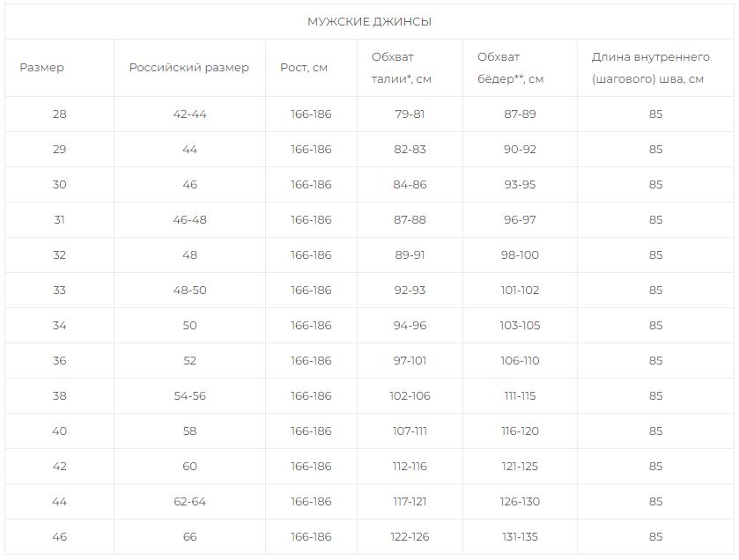
Task: Click hip measurement 93-95 cell
Action: [x=520, y=185]
